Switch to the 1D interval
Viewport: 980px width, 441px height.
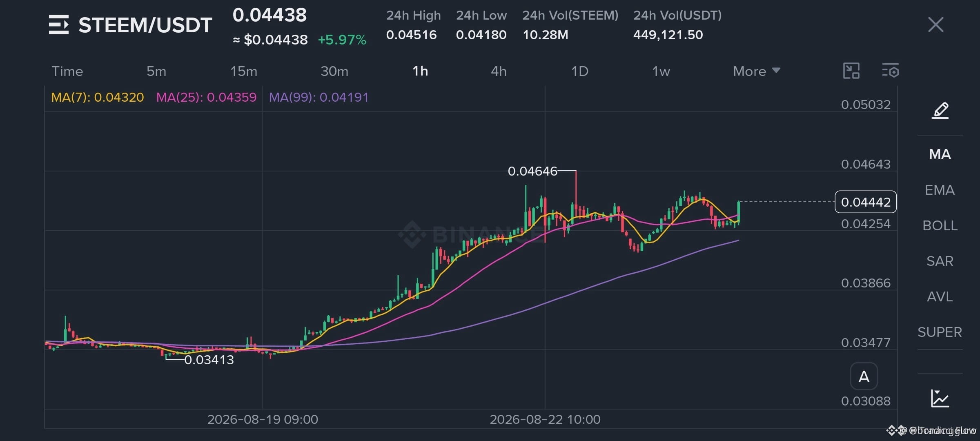[579, 71]
